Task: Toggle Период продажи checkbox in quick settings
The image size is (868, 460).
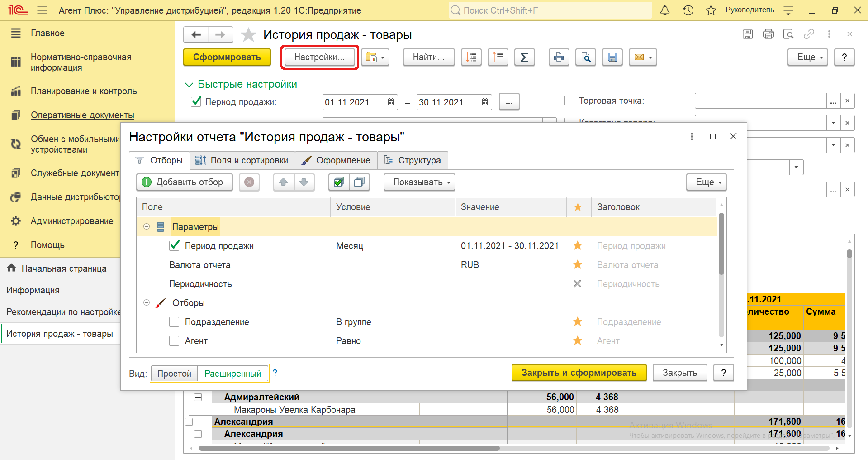Action: (x=196, y=101)
